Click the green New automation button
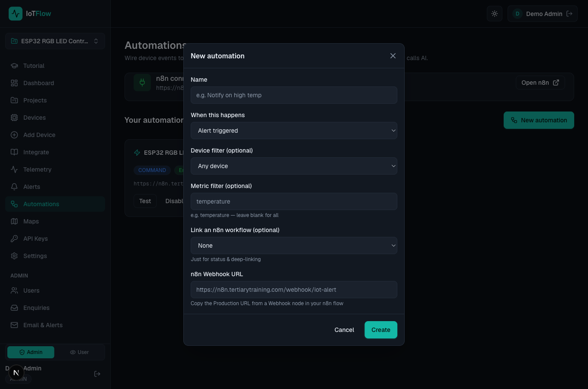 (539, 120)
